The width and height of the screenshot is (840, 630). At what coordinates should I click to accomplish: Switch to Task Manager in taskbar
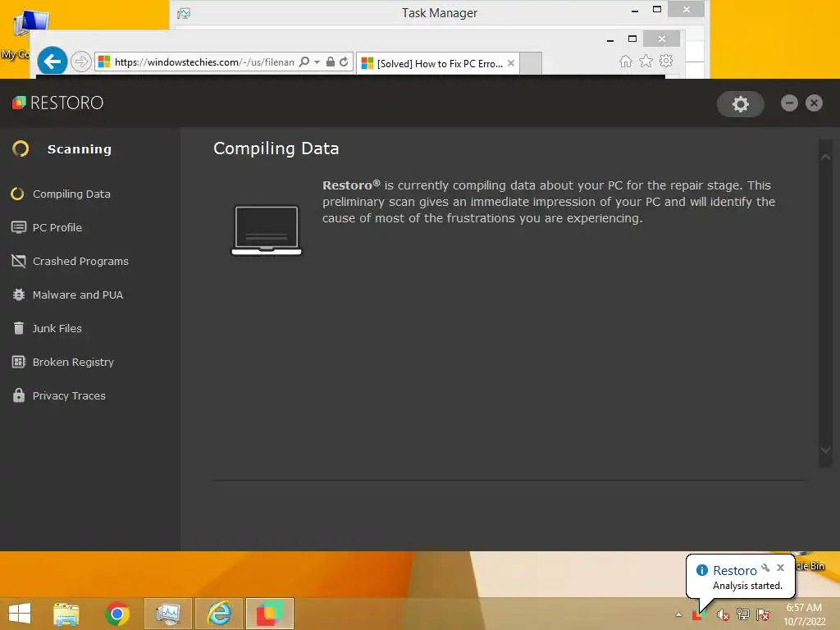168,614
